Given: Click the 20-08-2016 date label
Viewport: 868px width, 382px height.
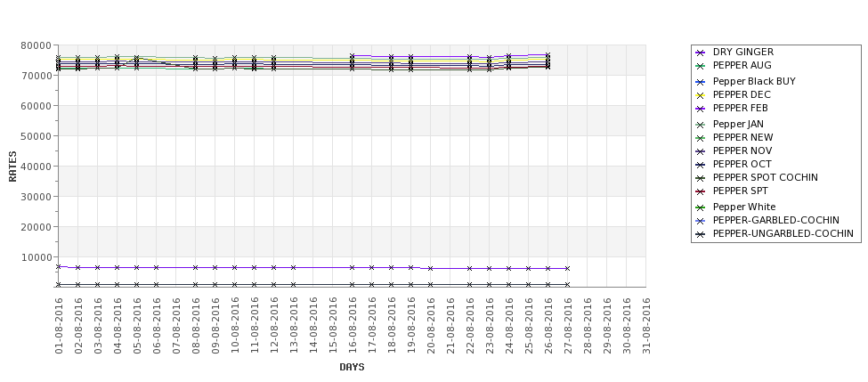Looking at the screenshot, I should click(x=431, y=326).
